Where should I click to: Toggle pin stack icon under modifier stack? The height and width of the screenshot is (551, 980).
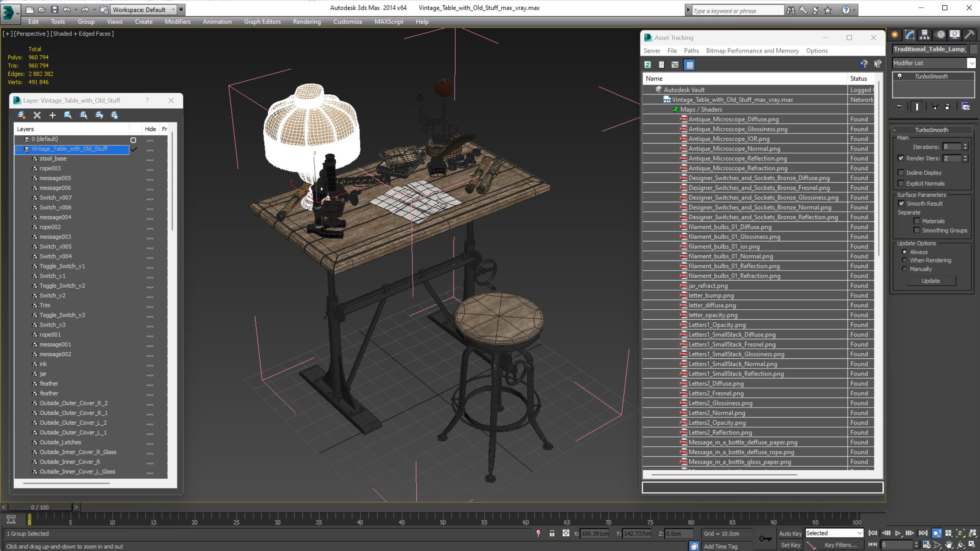[899, 107]
